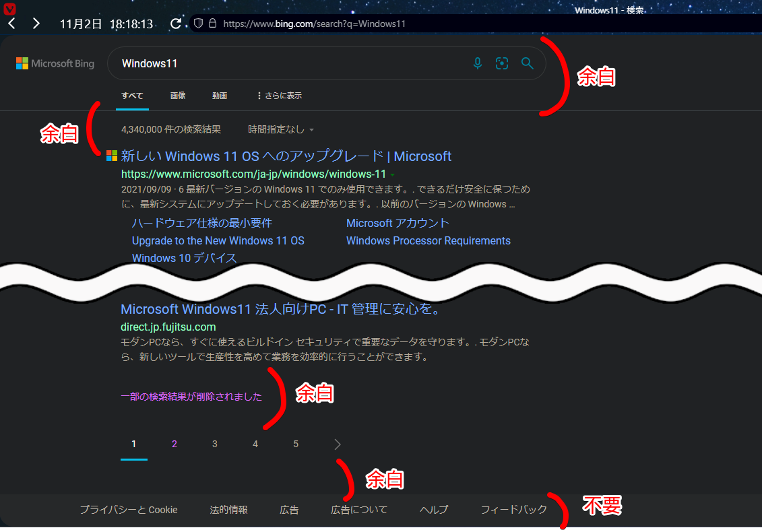Open the さらに表示 menu

coord(280,96)
